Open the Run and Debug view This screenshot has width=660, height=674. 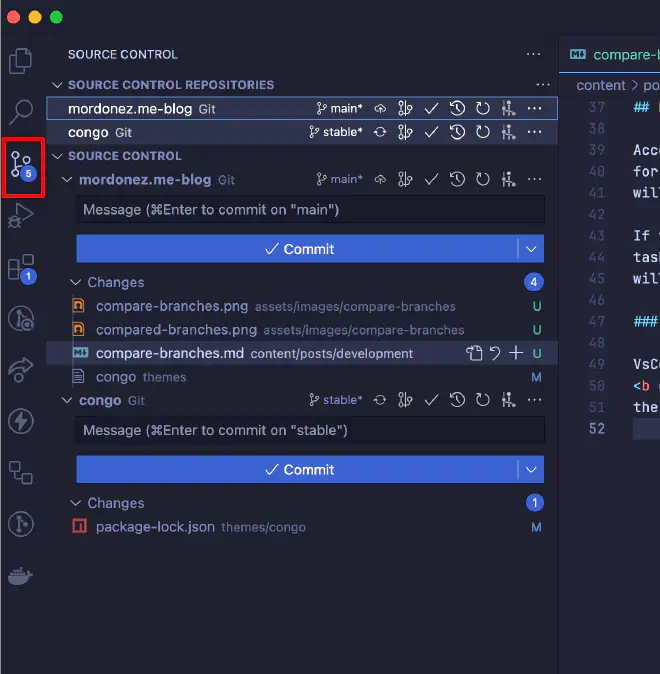(20, 215)
